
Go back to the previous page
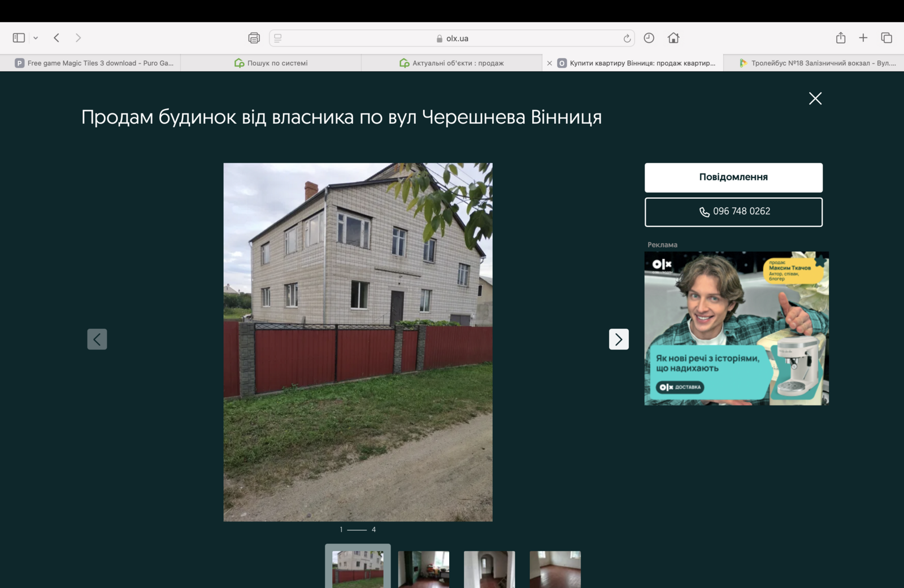[56, 38]
